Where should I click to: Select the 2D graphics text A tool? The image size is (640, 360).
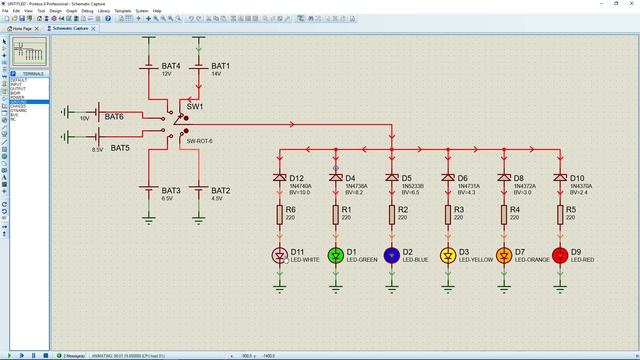[x=4, y=178]
